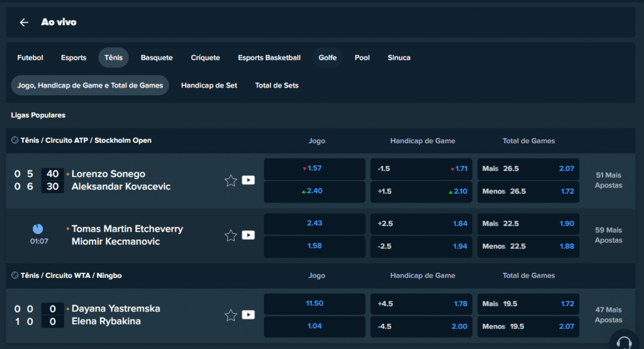Bet on Miomir Kecmanovic at 1.58
This screenshot has width=644, height=349.
pyautogui.click(x=314, y=247)
